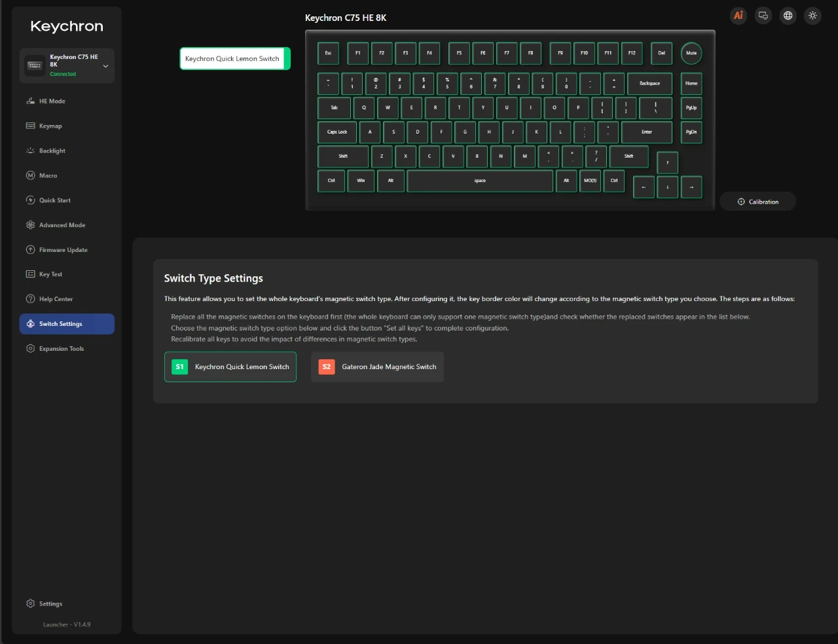Open the AI assistant icon
The image size is (838, 644).
[738, 16]
